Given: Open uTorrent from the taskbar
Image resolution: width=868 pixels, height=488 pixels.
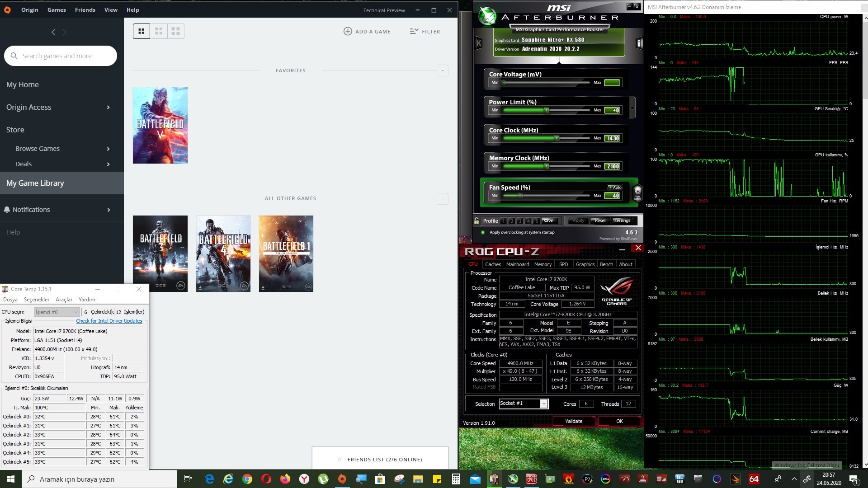Looking at the screenshot, I should click(x=323, y=479).
